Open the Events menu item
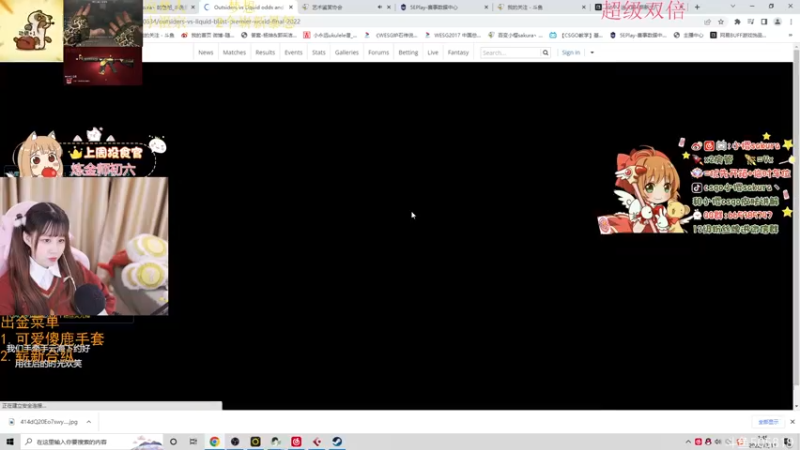Screen dimensions: 800x450 293,53
